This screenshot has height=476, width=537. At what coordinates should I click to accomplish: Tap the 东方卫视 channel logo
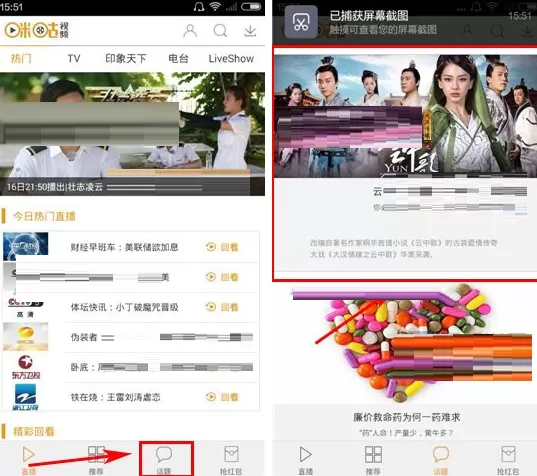pyautogui.click(x=26, y=367)
